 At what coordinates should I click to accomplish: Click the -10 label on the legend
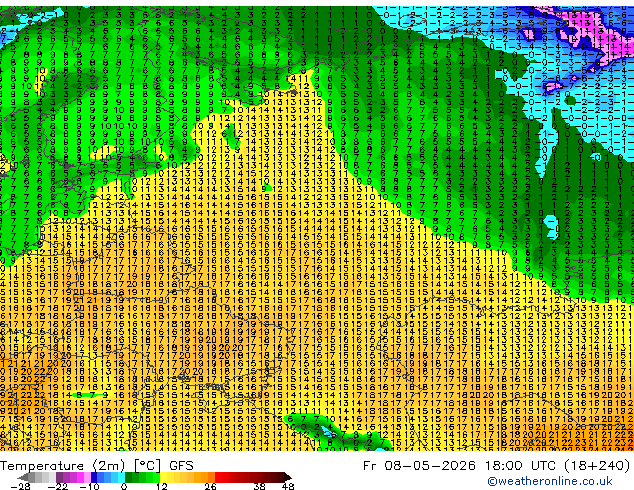[89, 486]
